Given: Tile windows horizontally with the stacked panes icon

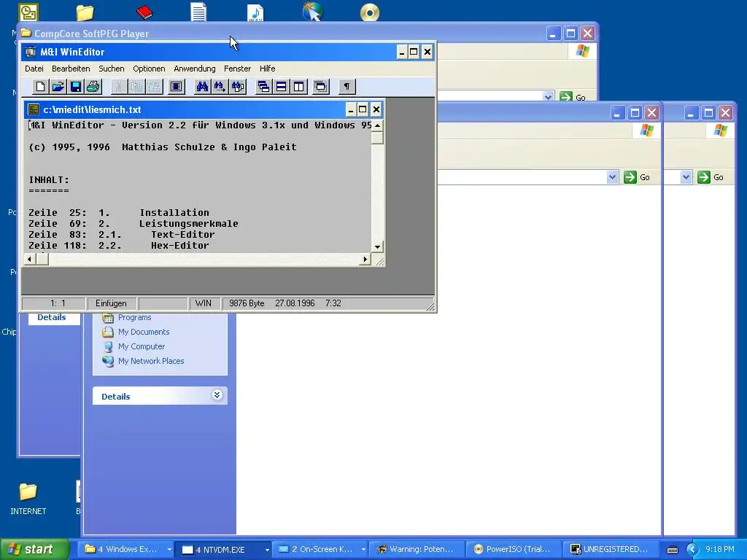Looking at the screenshot, I should tap(281, 87).
